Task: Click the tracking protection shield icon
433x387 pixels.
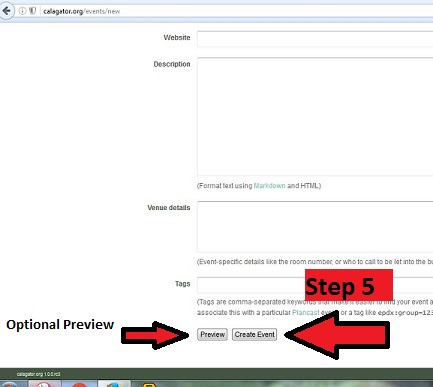Action: click(x=32, y=11)
